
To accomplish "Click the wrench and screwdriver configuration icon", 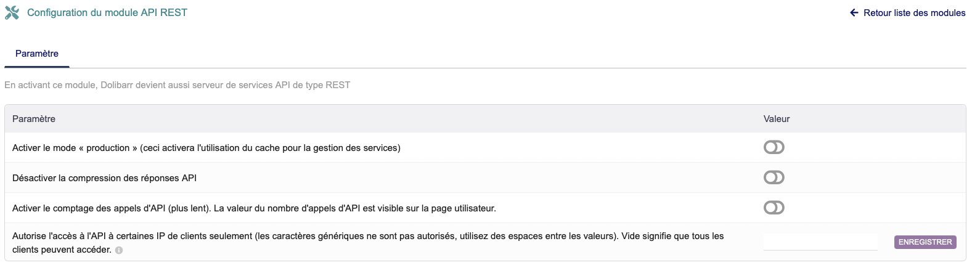I will pyautogui.click(x=12, y=13).
